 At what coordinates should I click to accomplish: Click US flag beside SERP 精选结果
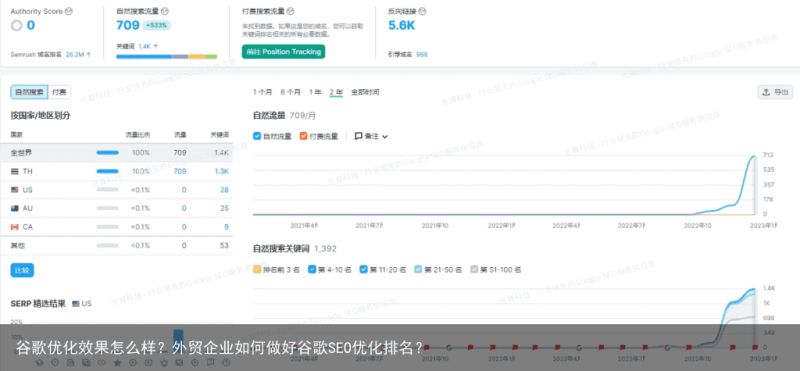pos(76,304)
